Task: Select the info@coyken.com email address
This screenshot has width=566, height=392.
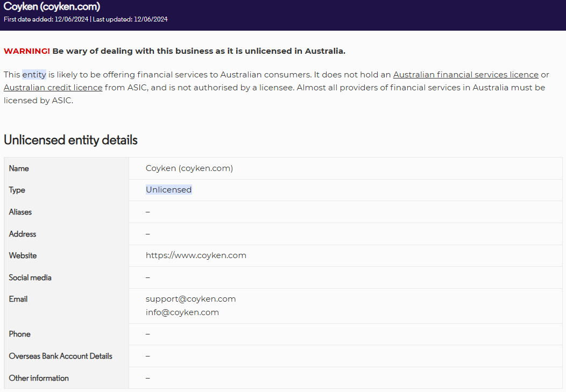Action: (x=182, y=312)
